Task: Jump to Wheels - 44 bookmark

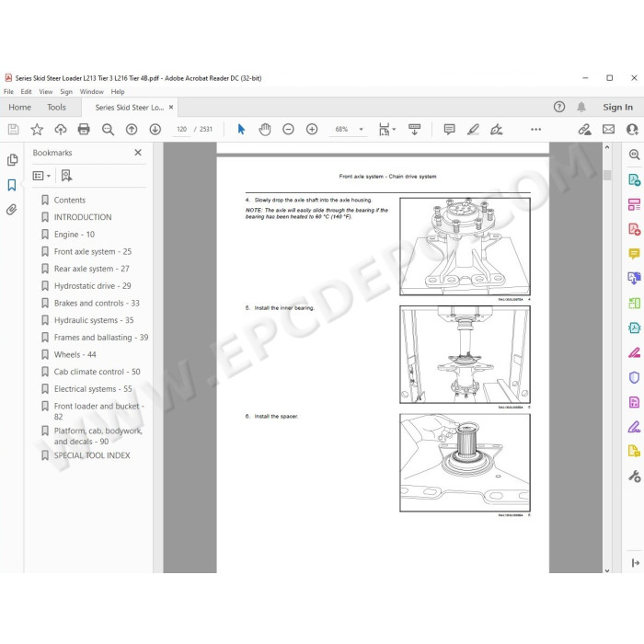Action: click(75, 354)
